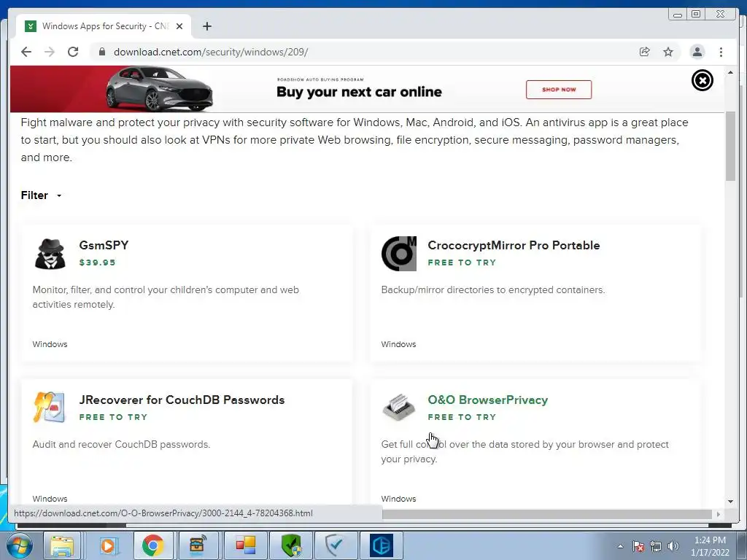
Task: Switch to Chrome in the taskbar
Action: pyautogui.click(x=152, y=545)
